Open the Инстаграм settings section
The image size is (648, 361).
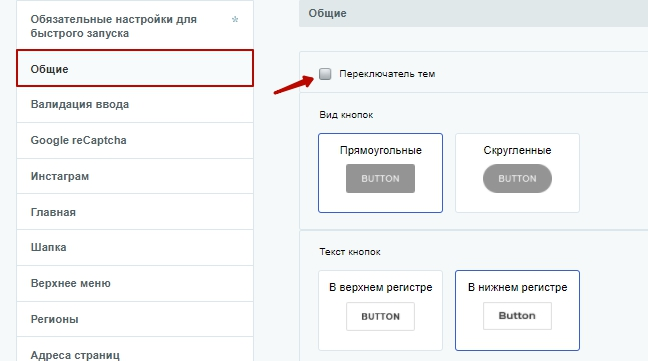[x=135, y=176]
